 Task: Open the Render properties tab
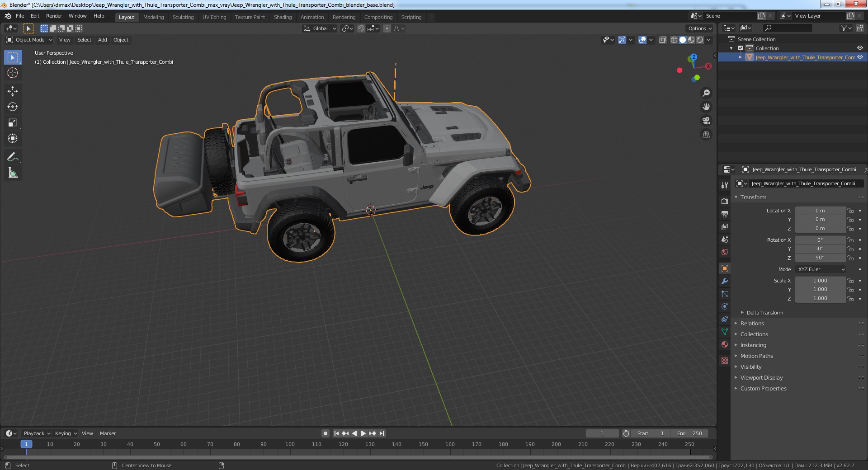point(725,201)
